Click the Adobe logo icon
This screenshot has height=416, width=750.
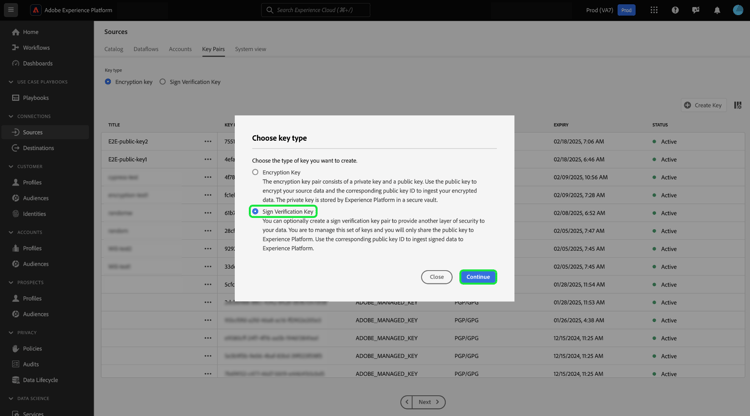pos(35,10)
